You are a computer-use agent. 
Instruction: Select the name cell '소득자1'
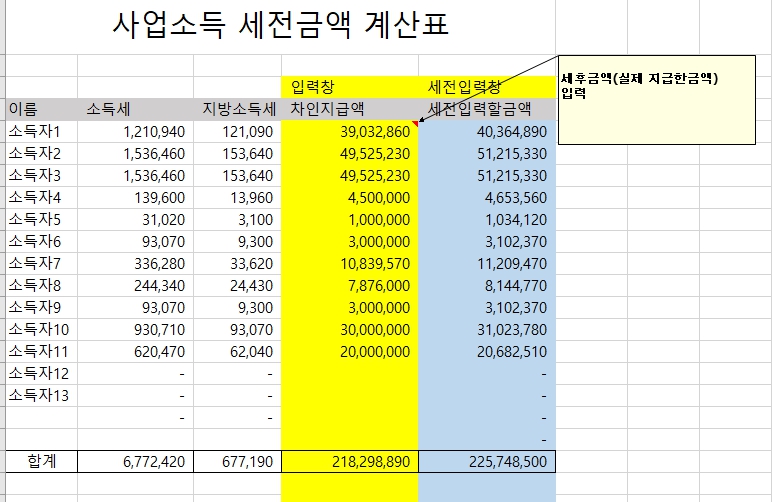[41, 131]
